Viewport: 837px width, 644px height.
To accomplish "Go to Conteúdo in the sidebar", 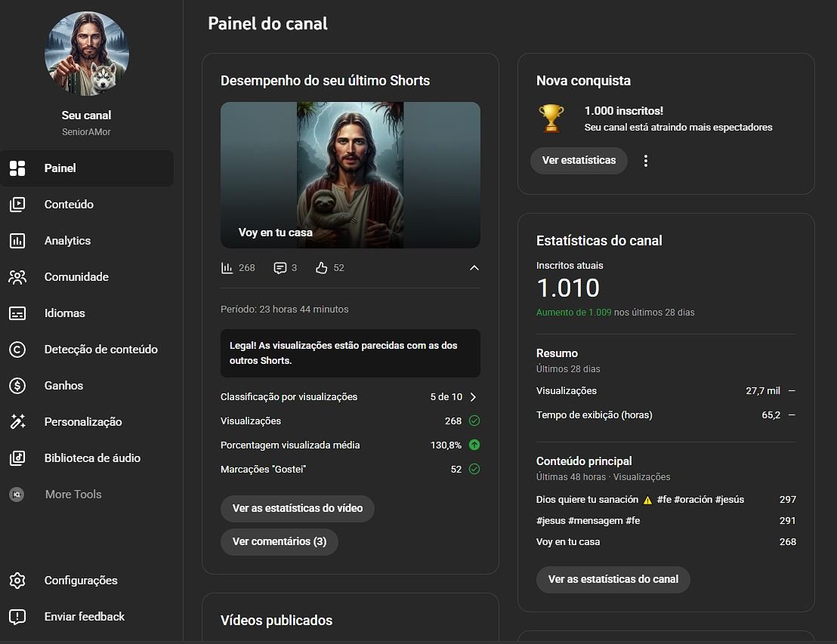I will (x=86, y=205).
